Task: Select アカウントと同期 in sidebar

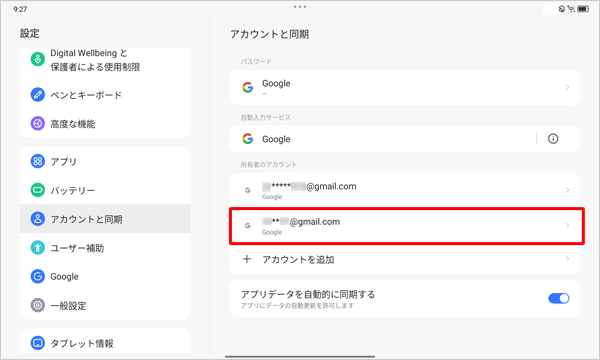Action: pos(105,219)
